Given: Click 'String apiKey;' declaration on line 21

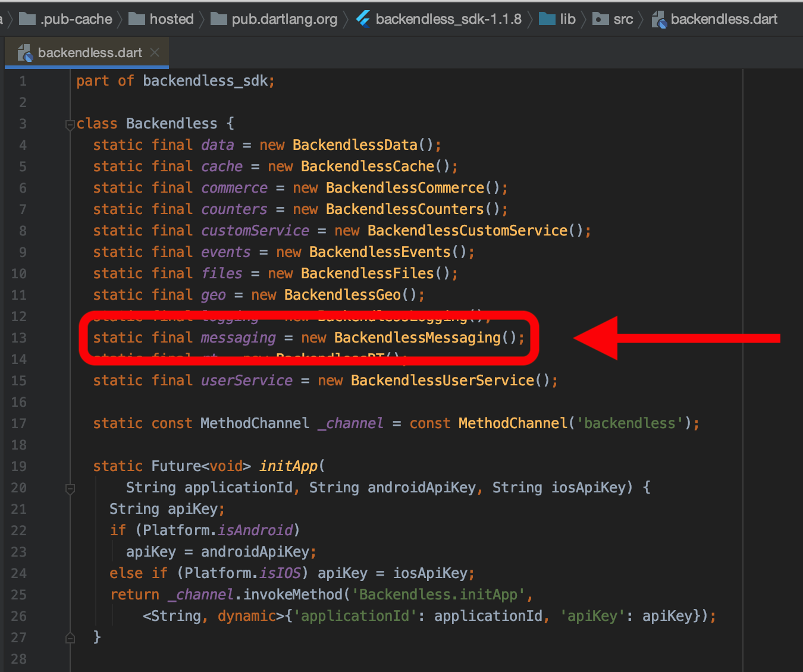Looking at the screenshot, I should (x=167, y=509).
